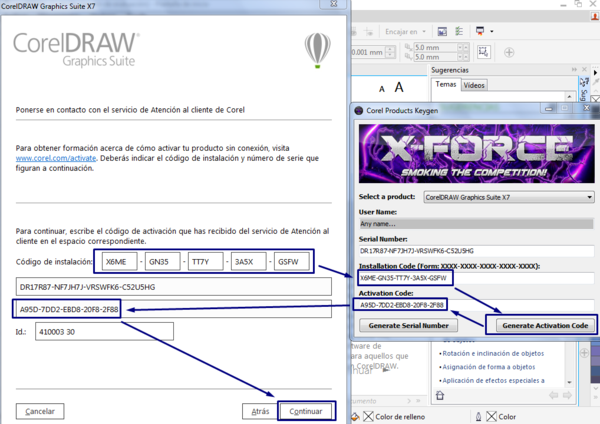Viewport: 600px width, 424px height.
Task: Click the add plus icon beside color palette
Action: click(x=584, y=353)
